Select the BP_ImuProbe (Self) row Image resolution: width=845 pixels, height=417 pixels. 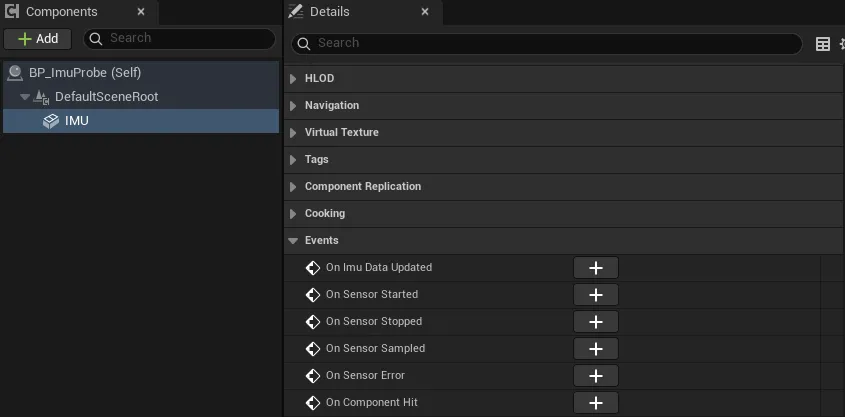pyautogui.click(x=141, y=73)
